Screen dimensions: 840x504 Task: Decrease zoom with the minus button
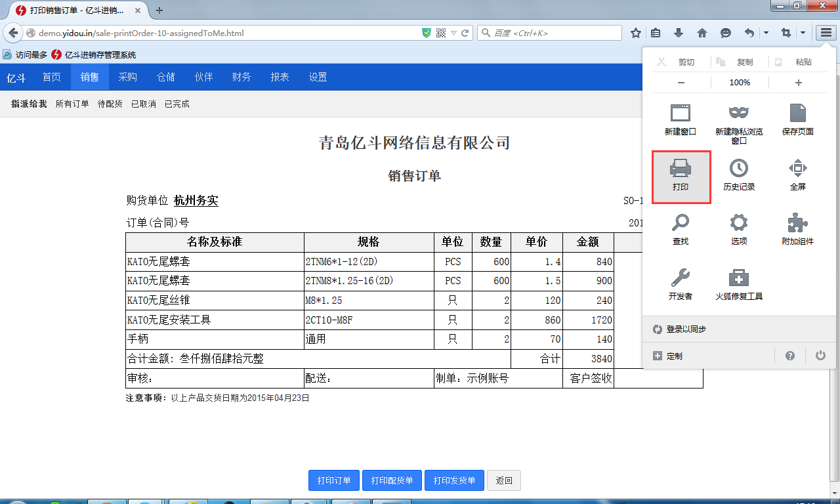pos(681,83)
